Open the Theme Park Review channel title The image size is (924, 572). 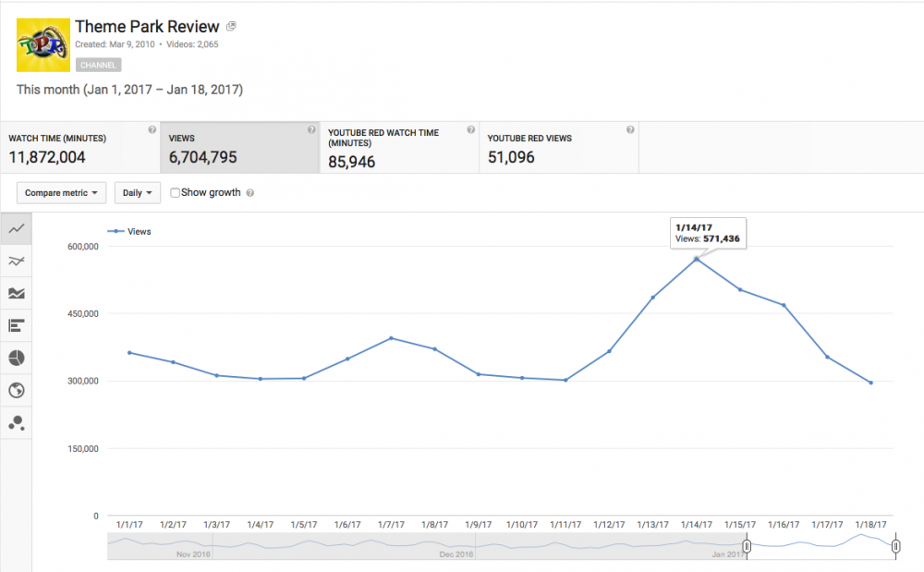pyautogui.click(x=147, y=26)
